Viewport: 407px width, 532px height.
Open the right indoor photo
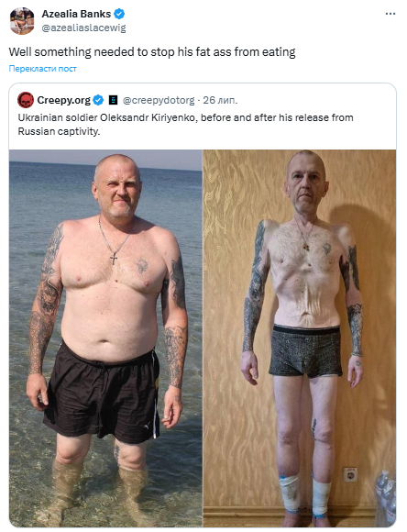[300, 338]
